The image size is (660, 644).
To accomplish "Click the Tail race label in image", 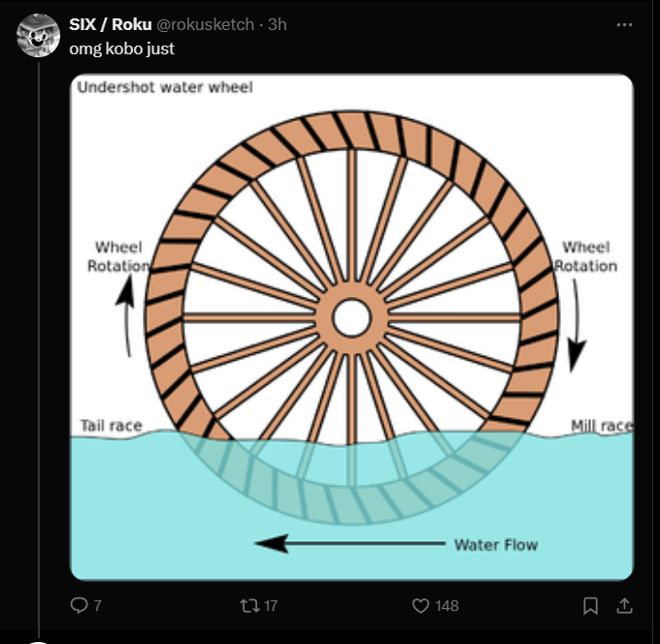I will (111, 425).
